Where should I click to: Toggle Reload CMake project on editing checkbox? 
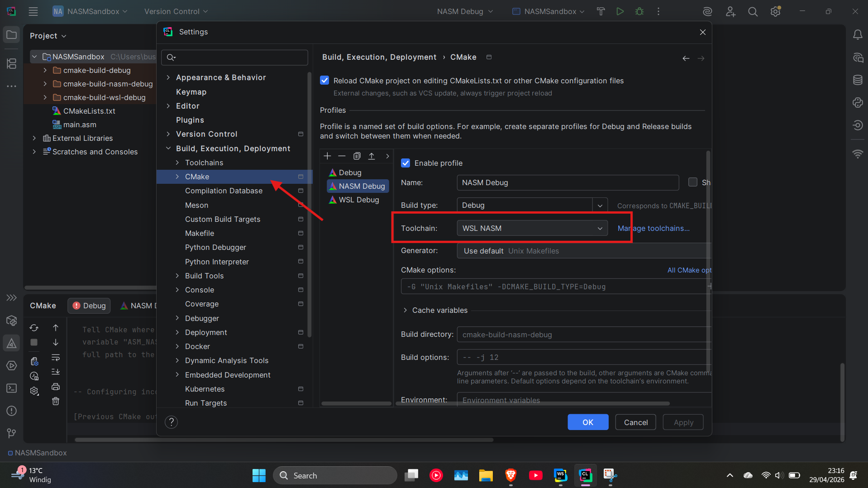(324, 81)
